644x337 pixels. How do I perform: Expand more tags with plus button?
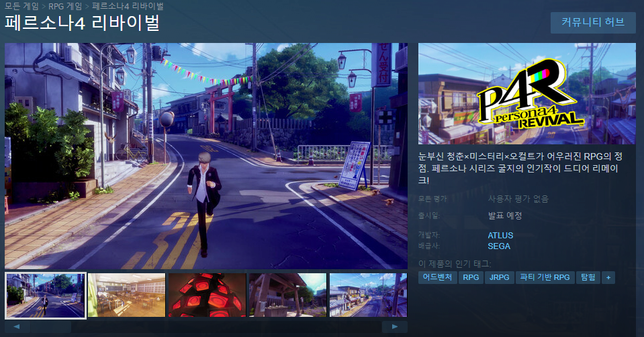coord(608,277)
